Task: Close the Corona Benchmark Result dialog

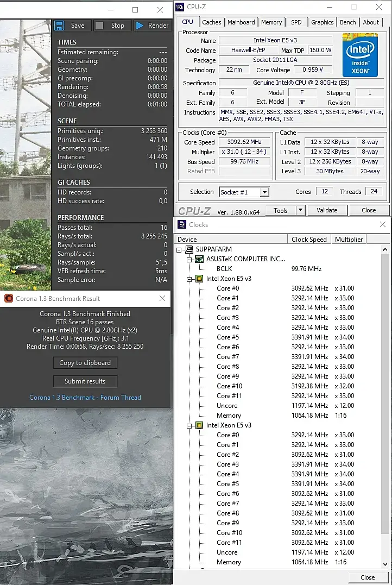Action: pyautogui.click(x=162, y=298)
